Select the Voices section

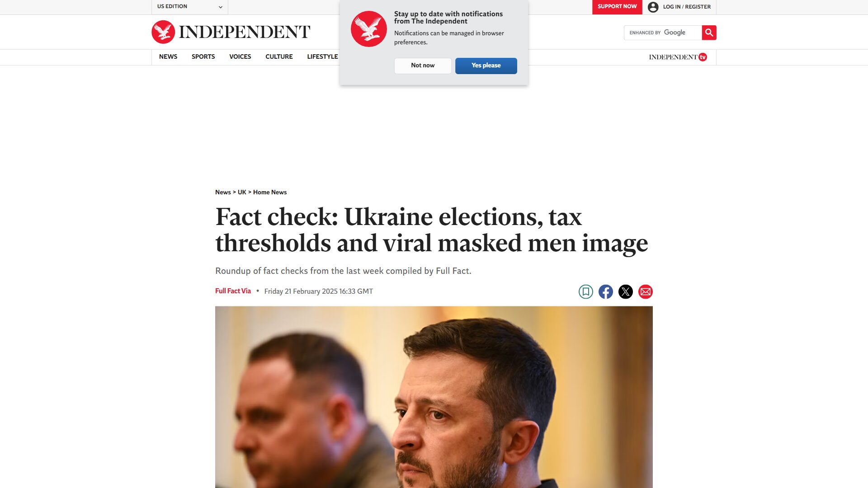(x=240, y=56)
